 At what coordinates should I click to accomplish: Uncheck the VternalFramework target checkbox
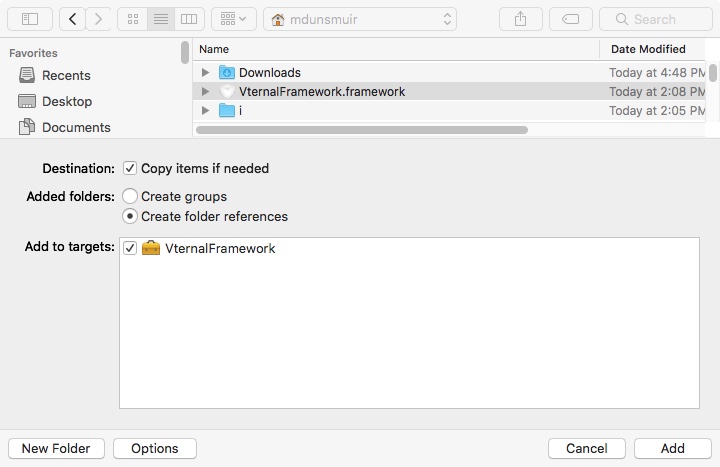pyautogui.click(x=130, y=248)
